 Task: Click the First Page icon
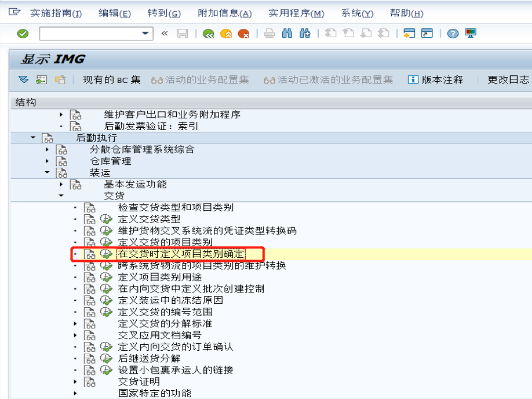tap(331, 33)
